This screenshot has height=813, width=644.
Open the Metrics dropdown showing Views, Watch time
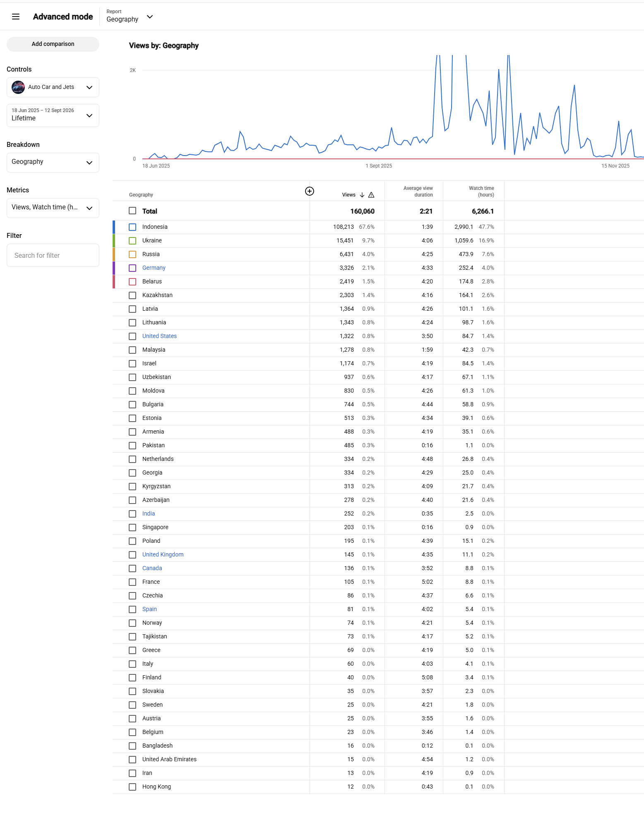point(53,208)
